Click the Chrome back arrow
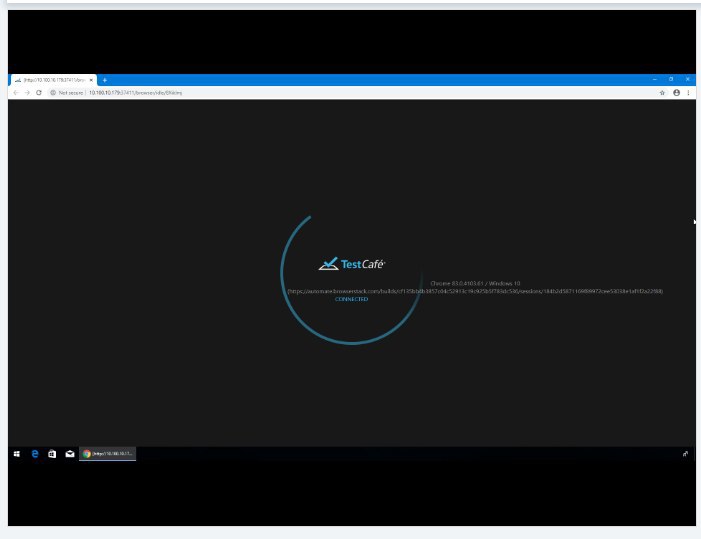The image size is (701, 539). point(16,93)
